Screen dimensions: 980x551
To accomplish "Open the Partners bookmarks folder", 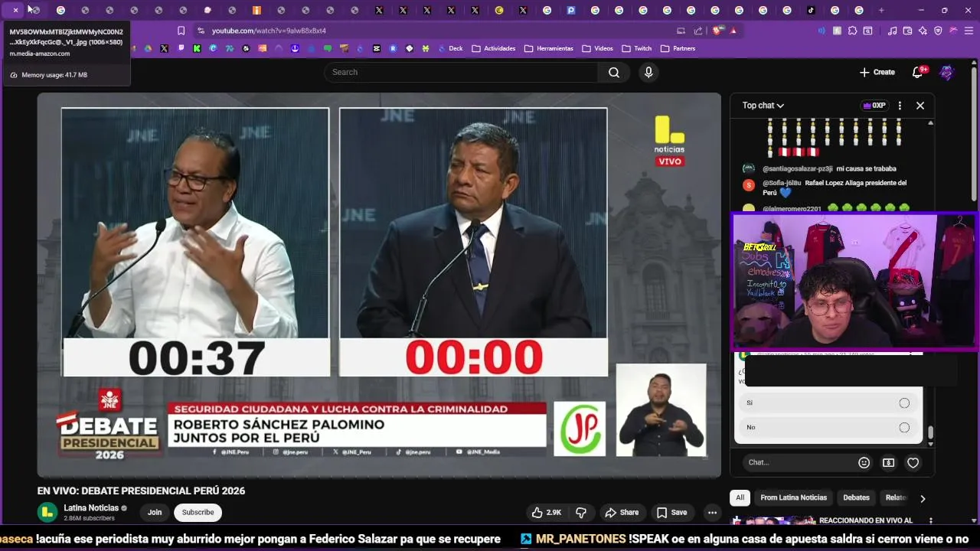I will [678, 48].
